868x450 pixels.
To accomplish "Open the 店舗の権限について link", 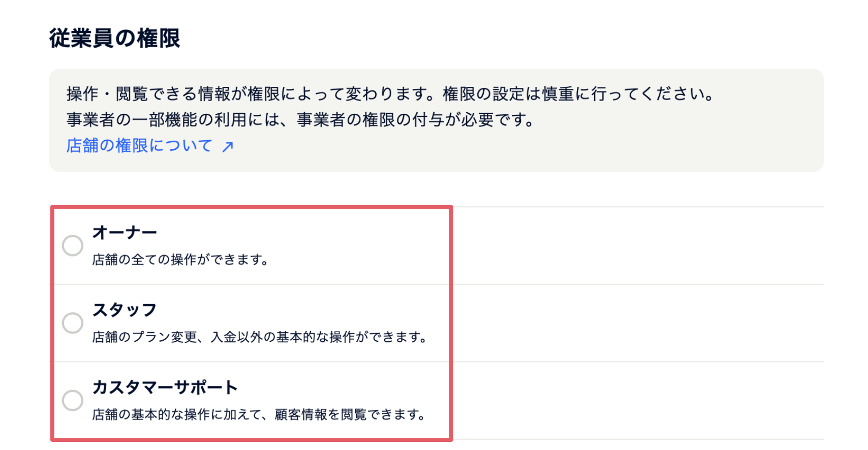I will [139, 146].
